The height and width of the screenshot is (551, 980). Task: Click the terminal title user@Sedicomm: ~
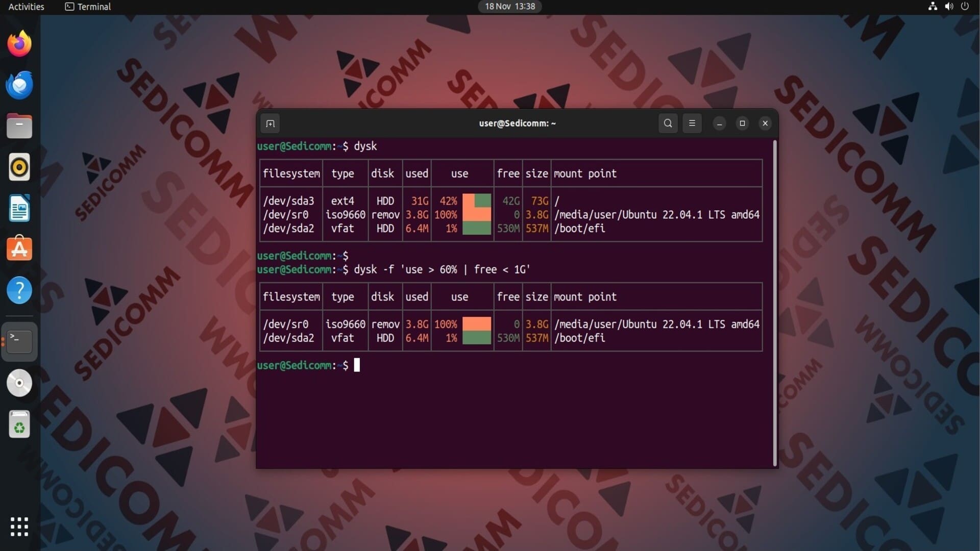[517, 123]
